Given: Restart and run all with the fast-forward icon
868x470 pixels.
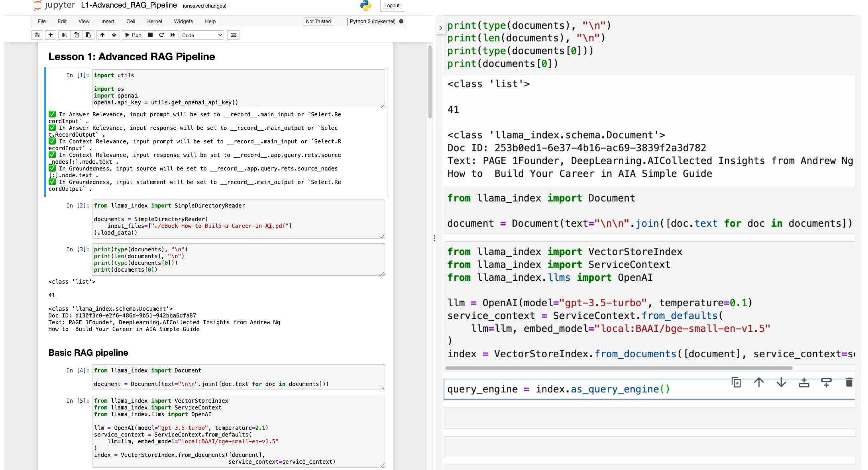Looking at the screenshot, I should point(173,35).
